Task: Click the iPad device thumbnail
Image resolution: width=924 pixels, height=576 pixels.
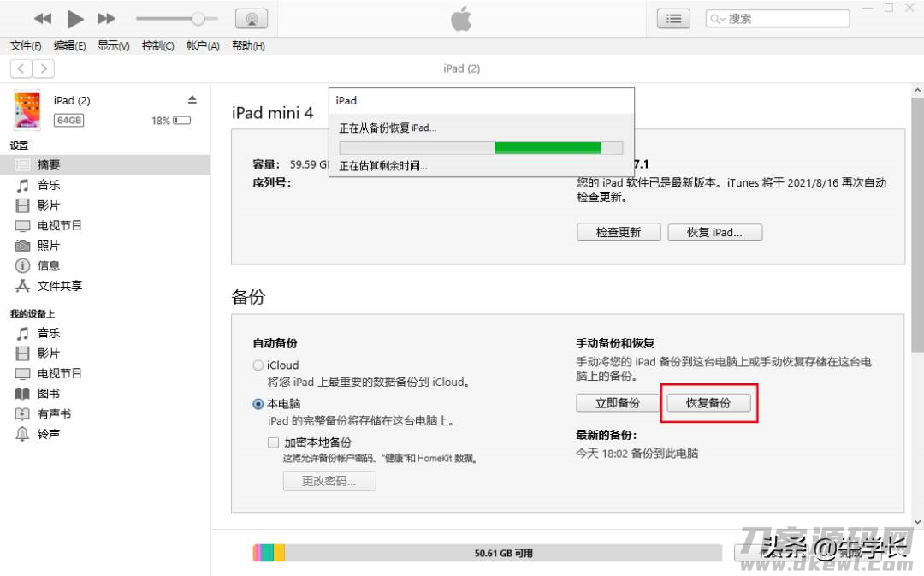Action: tap(27, 110)
